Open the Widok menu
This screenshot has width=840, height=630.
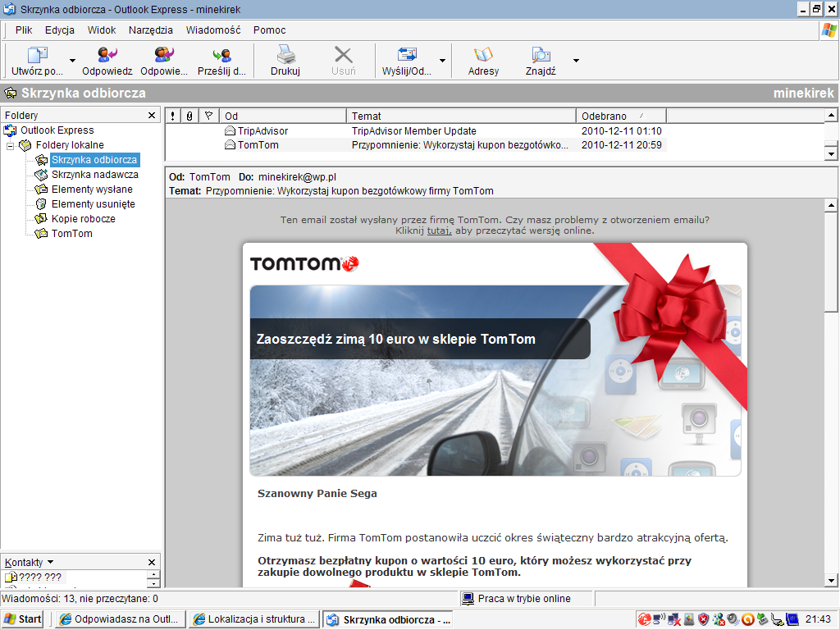click(x=102, y=30)
